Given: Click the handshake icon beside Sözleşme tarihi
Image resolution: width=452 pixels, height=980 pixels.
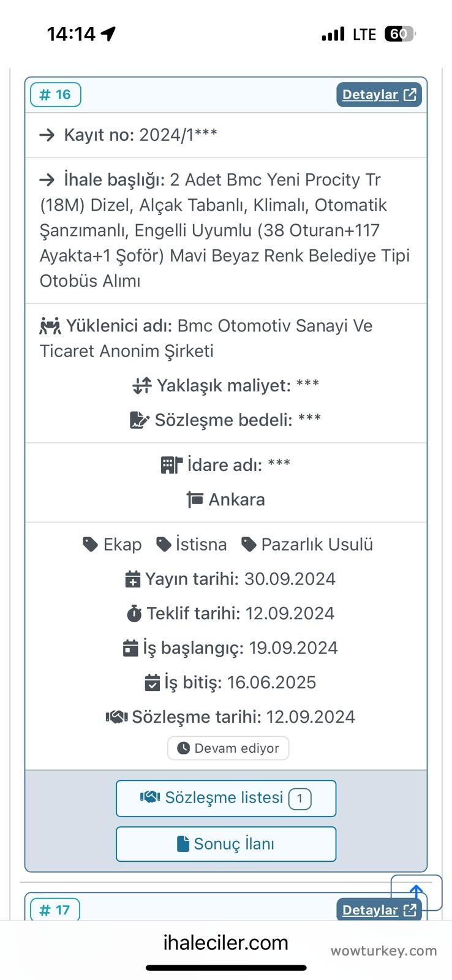Looking at the screenshot, I should tap(116, 717).
